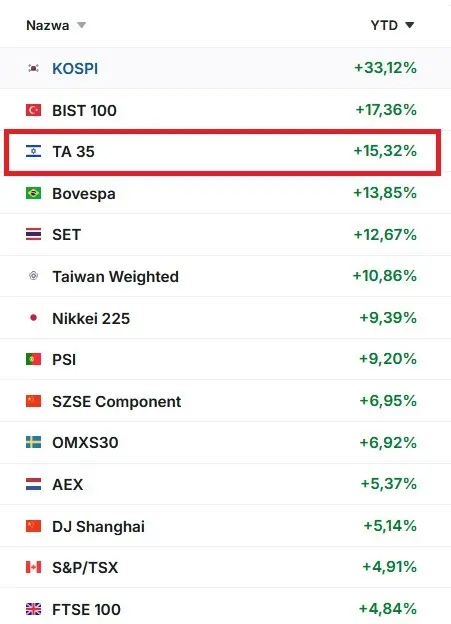Open the YTD column sort dropdown arrow
This screenshot has width=451, height=624.
[x=409, y=25]
